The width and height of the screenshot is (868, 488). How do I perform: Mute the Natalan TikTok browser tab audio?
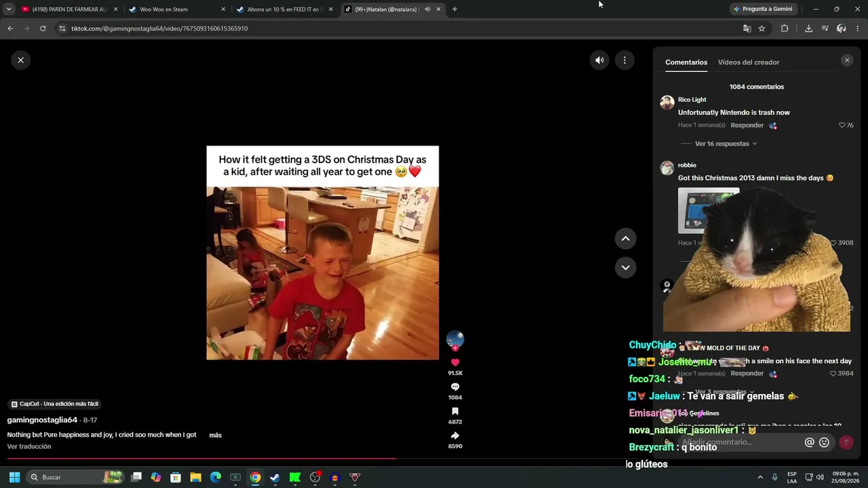pos(427,9)
